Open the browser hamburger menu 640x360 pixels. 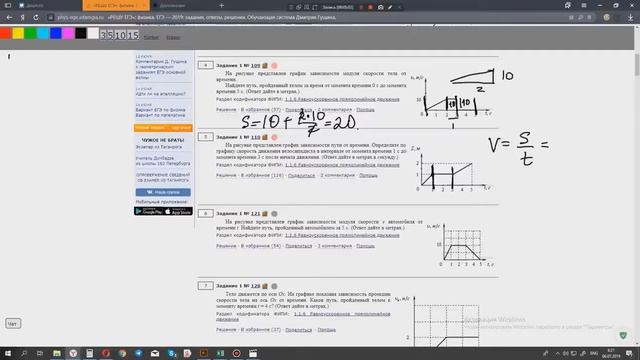(584, 6)
